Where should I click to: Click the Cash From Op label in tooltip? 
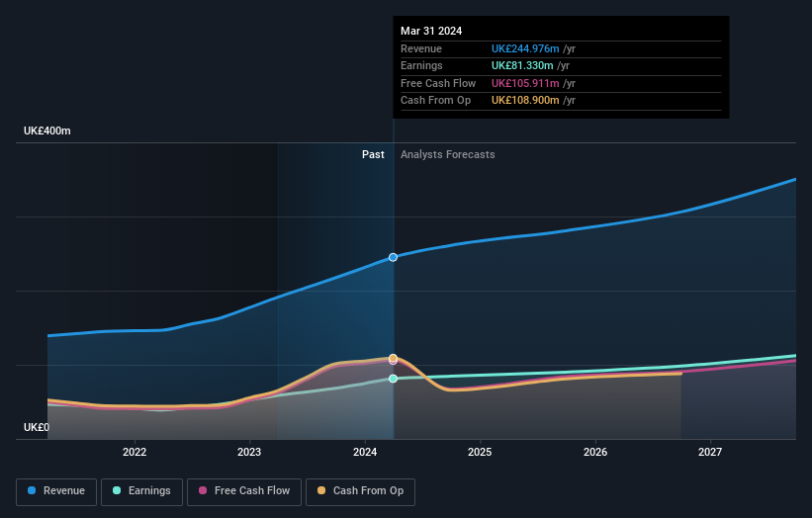[435, 101]
